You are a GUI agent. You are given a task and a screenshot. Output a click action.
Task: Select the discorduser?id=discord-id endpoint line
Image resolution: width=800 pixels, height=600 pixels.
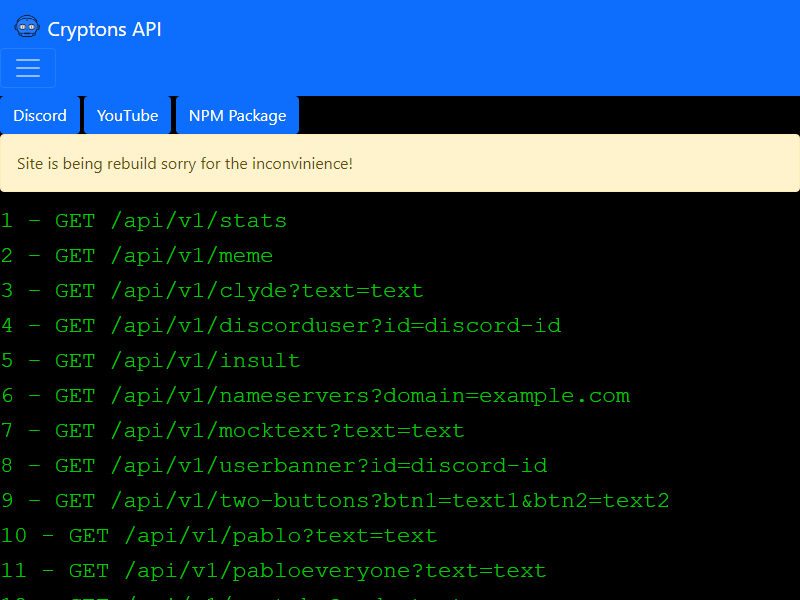click(281, 326)
